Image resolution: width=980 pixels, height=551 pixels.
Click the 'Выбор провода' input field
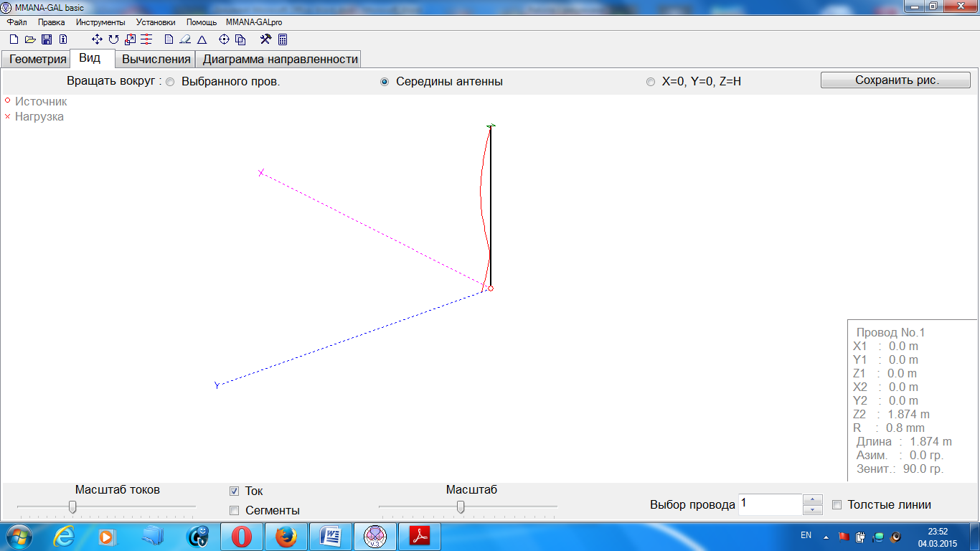click(771, 504)
